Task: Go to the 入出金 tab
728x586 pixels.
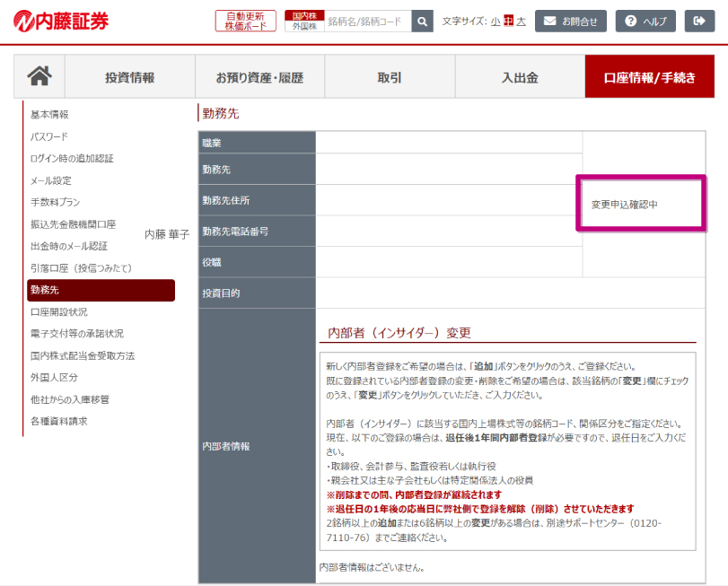Action: tap(520, 77)
